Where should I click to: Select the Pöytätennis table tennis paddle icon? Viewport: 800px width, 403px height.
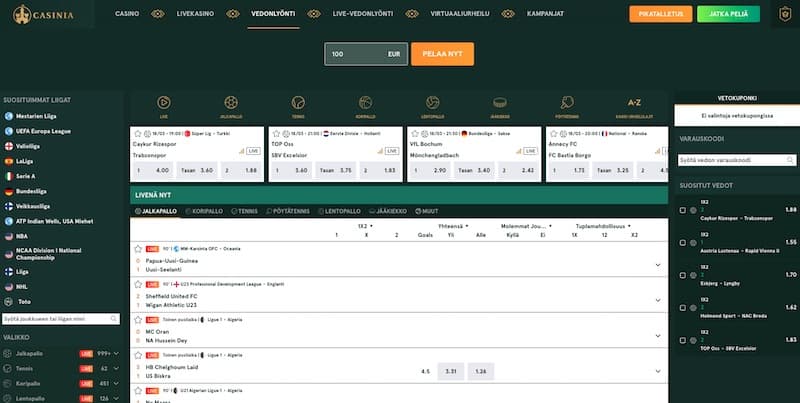567,103
